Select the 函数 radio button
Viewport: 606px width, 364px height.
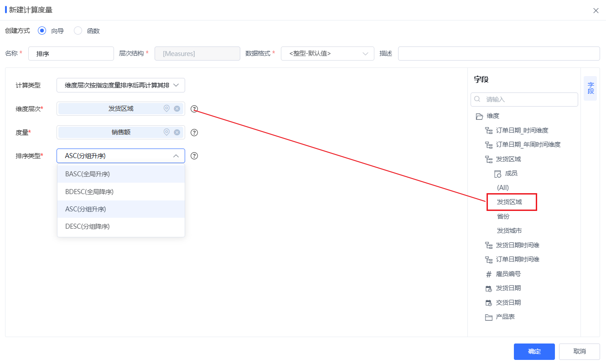pyautogui.click(x=78, y=31)
